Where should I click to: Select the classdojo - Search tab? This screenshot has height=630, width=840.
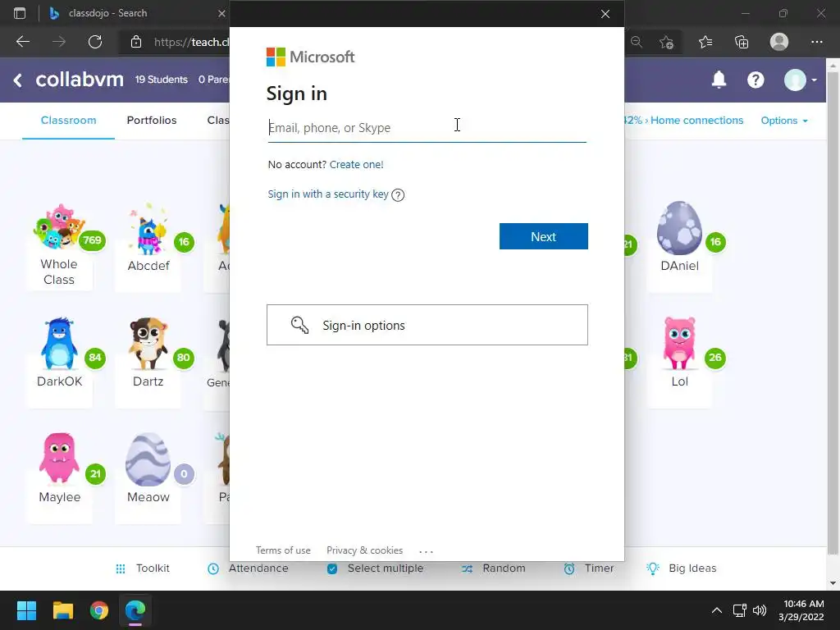(x=137, y=13)
